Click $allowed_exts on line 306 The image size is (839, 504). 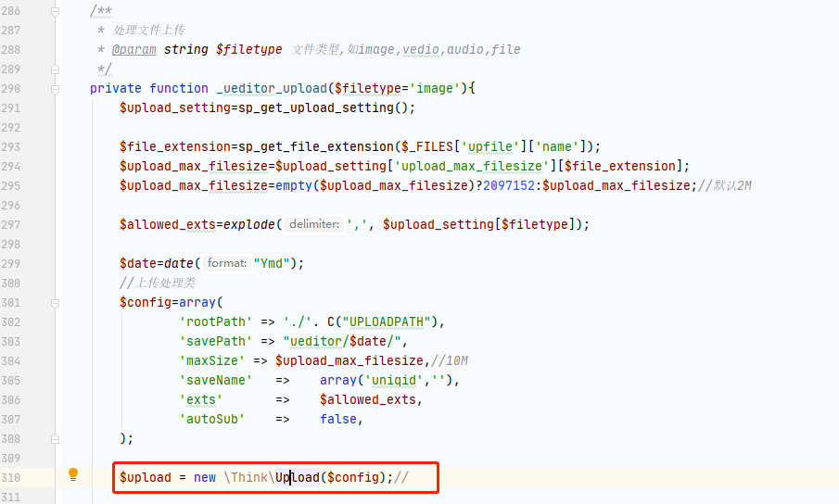click(x=368, y=400)
